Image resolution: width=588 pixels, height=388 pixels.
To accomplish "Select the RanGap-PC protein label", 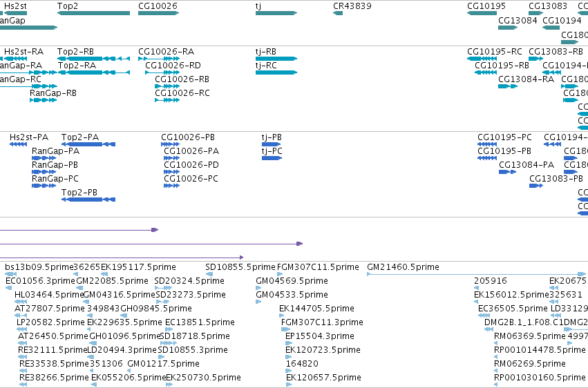I will coord(55,179).
